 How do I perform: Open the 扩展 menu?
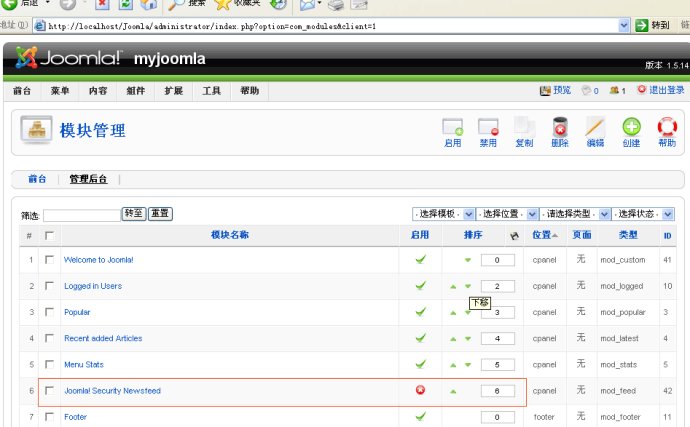coord(173,91)
